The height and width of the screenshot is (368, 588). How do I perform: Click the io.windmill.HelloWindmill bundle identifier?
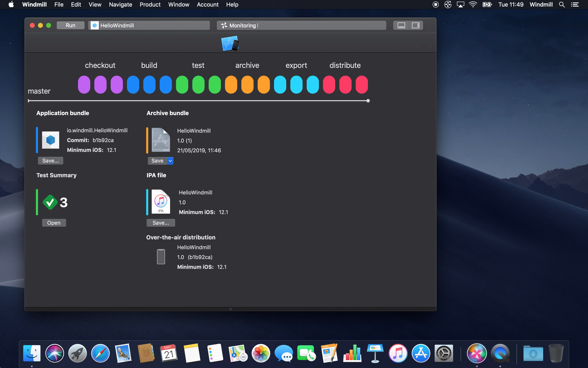(x=97, y=130)
